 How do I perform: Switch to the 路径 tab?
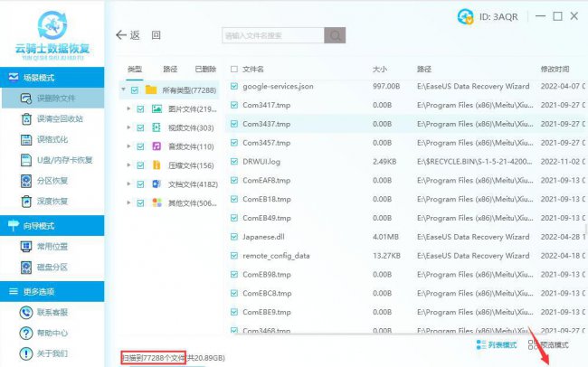click(x=170, y=69)
